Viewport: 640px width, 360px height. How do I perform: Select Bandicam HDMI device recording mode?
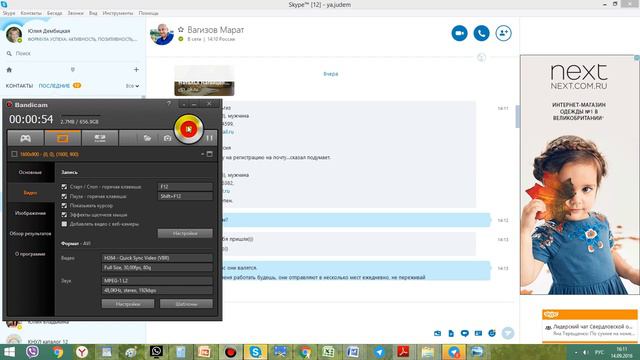click(100, 138)
